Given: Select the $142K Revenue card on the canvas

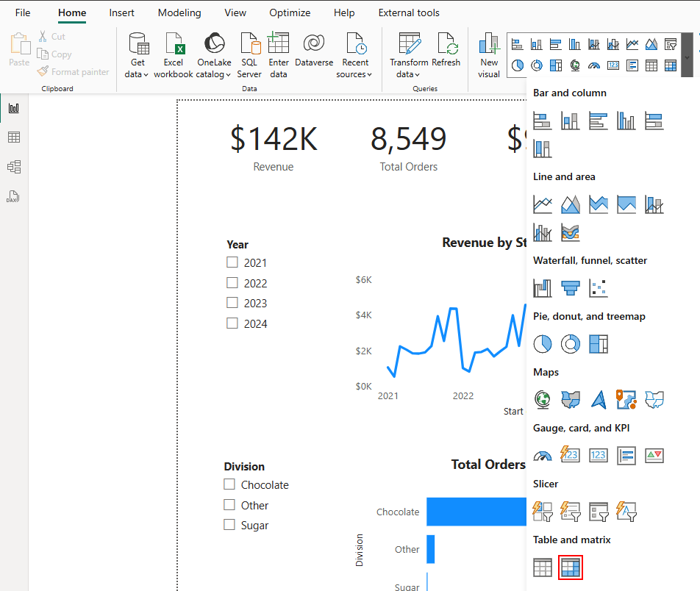Looking at the screenshot, I should click(274, 147).
